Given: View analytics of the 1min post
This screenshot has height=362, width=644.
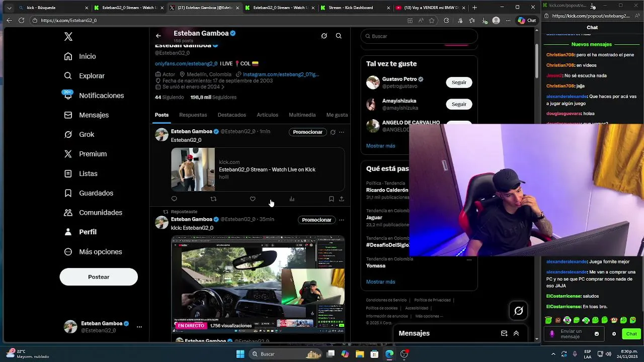Looking at the screenshot, I should pyautogui.click(x=292, y=199).
